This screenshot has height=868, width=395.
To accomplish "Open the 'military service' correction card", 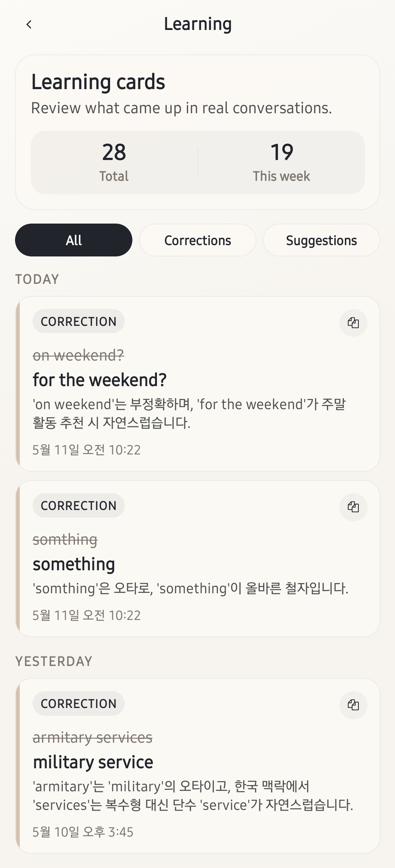I will coord(198,766).
